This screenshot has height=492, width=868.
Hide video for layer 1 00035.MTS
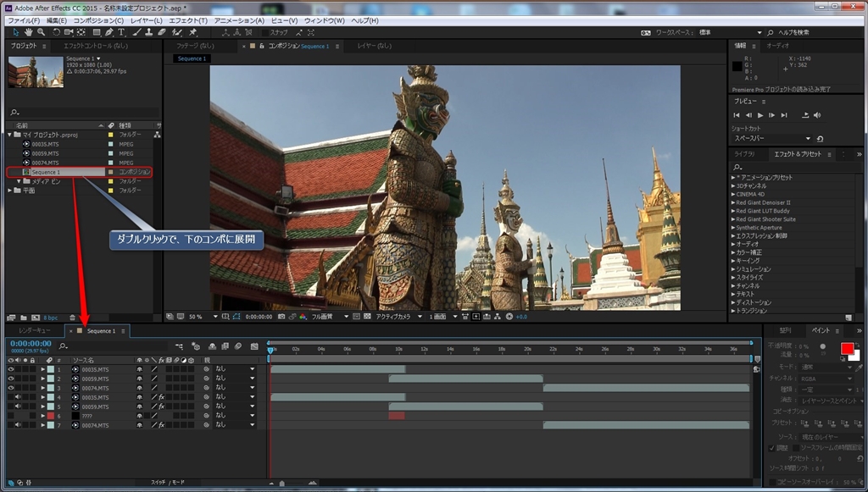point(11,369)
